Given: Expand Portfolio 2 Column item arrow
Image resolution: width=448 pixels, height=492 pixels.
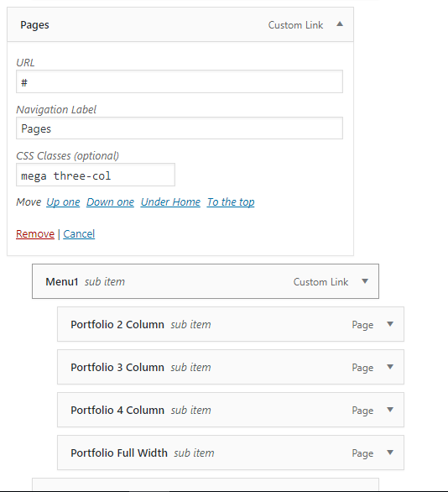Looking at the screenshot, I should (390, 324).
